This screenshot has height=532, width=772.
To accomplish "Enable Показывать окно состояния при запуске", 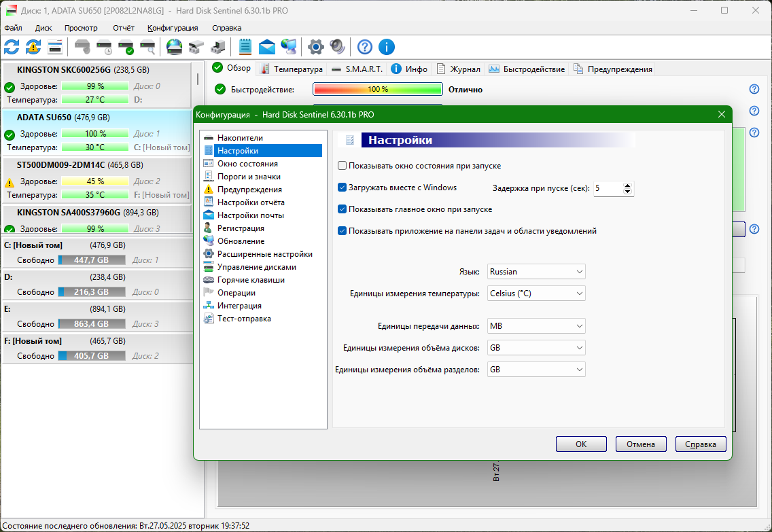I will pyautogui.click(x=343, y=166).
